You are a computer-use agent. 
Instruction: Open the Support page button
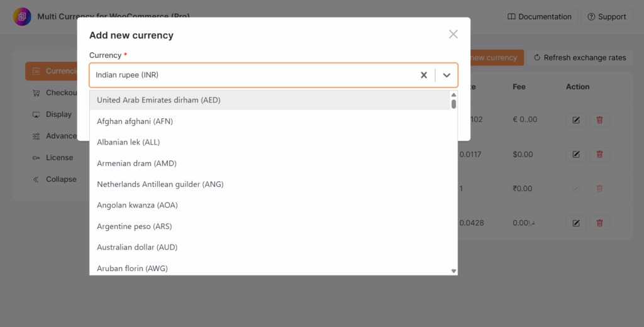pos(606,17)
